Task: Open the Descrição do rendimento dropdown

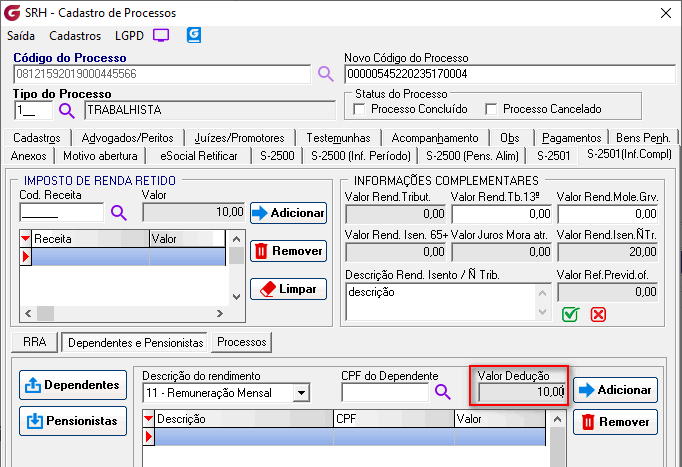Action: tap(301, 393)
